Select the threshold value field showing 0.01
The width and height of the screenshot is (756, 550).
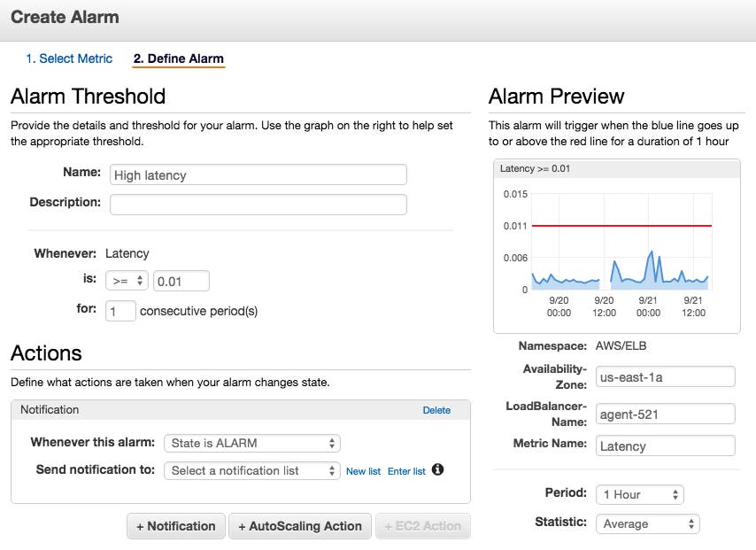point(181,279)
